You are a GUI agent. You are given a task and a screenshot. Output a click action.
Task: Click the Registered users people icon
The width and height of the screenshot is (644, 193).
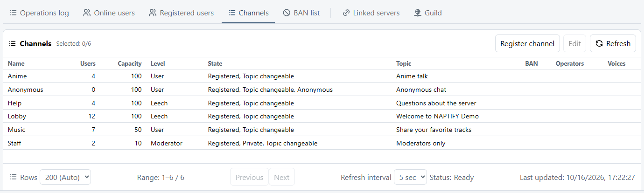tap(153, 13)
